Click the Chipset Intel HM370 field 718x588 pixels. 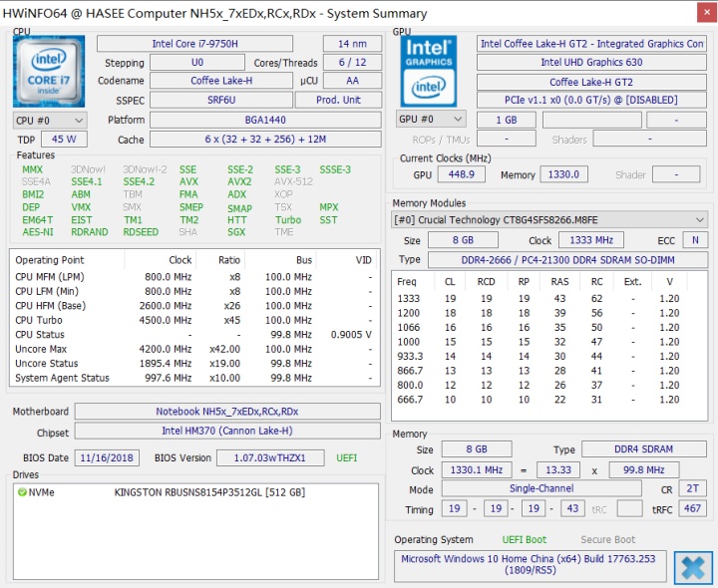click(x=227, y=431)
